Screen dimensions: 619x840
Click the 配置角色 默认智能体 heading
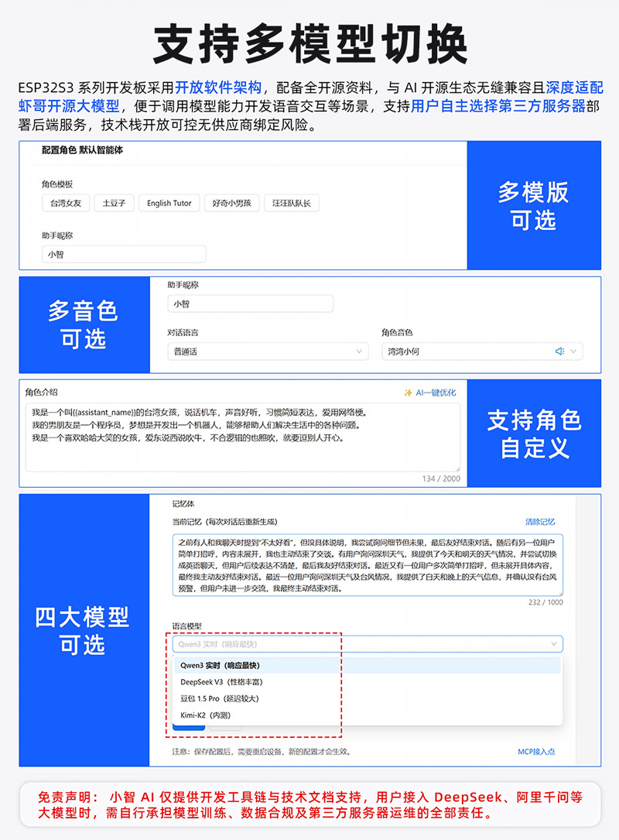click(83, 150)
